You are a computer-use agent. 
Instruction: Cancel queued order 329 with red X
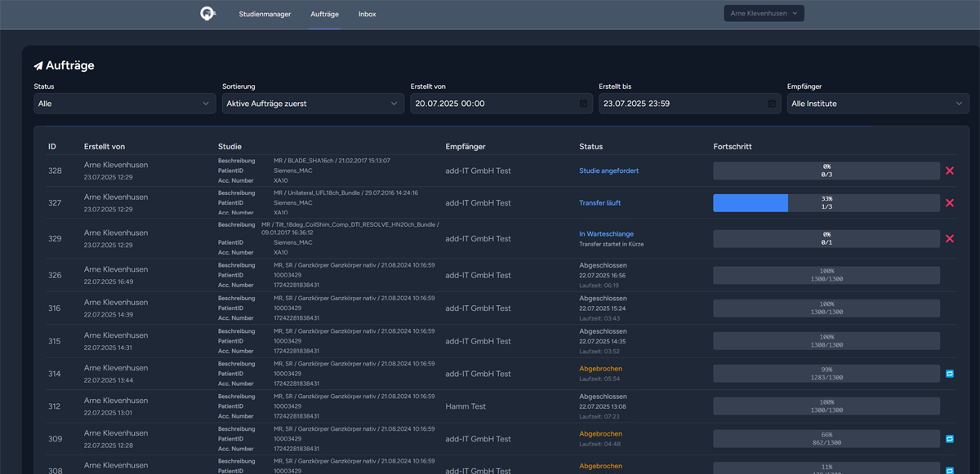(949, 239)
